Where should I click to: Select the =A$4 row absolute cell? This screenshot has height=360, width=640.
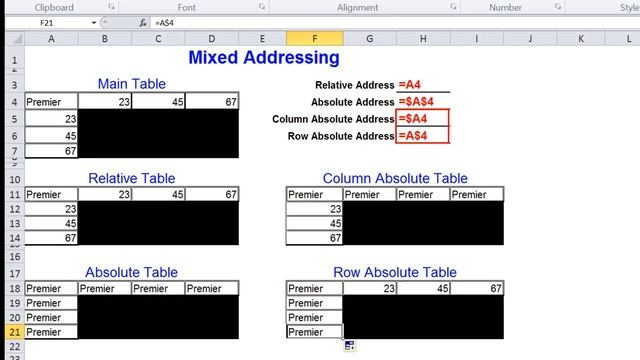pyautogui.click(x=423, y=136)
